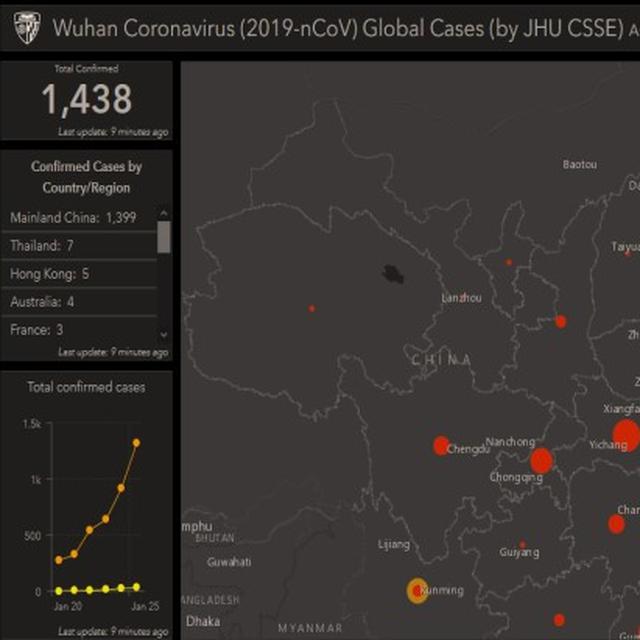Image resolution: width=640 pixels, height=640 pixels.
Task: Click the dashboard title Wuhan Coronavirus Global Cases
Action: [x=338, y=28]
